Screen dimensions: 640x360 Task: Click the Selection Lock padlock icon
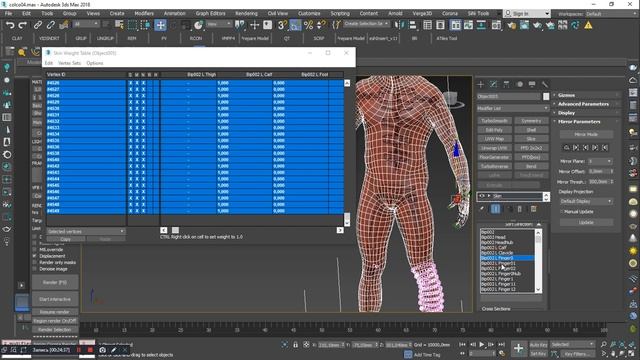tap(295, 345)
